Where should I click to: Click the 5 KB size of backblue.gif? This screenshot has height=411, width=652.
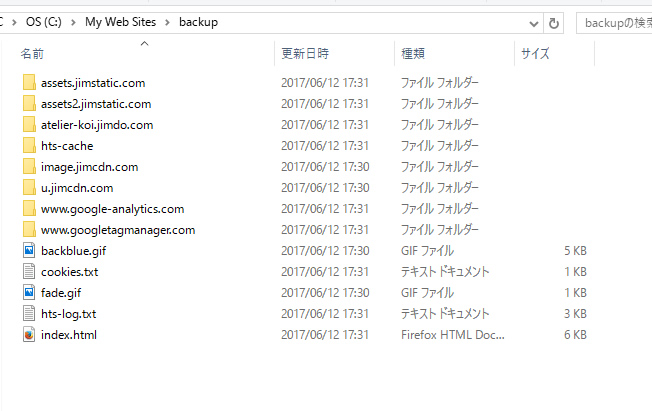[575, 251]
